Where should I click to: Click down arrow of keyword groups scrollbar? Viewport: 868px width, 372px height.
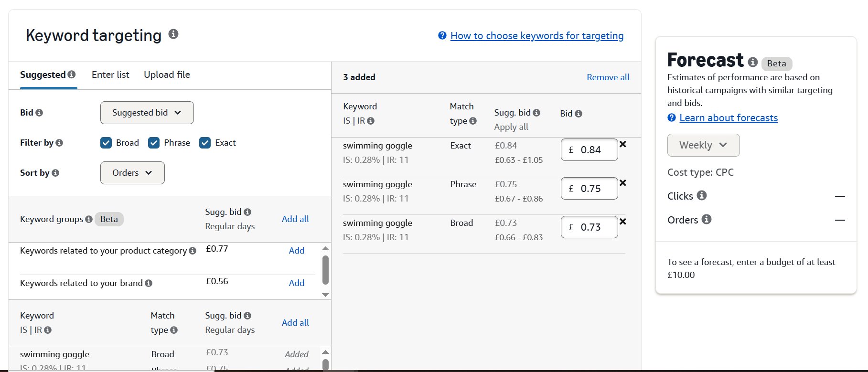325,295
